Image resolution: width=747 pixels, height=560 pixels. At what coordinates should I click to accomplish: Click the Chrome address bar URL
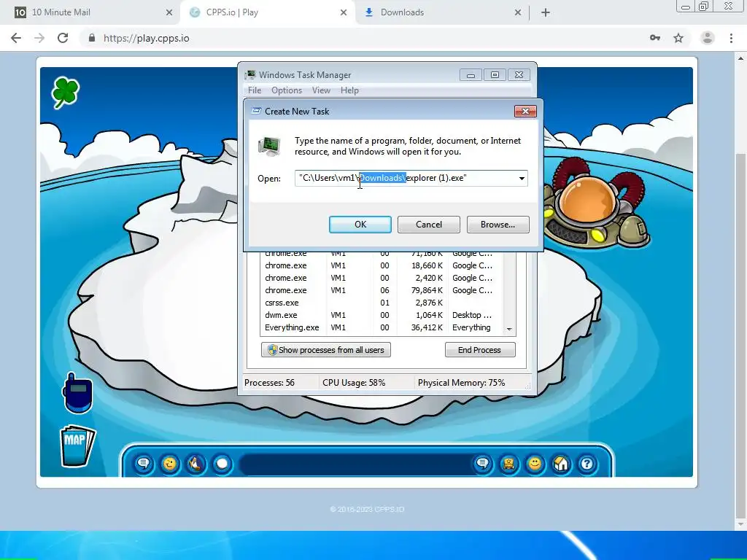pyautogui.click(x=147, y=38)
